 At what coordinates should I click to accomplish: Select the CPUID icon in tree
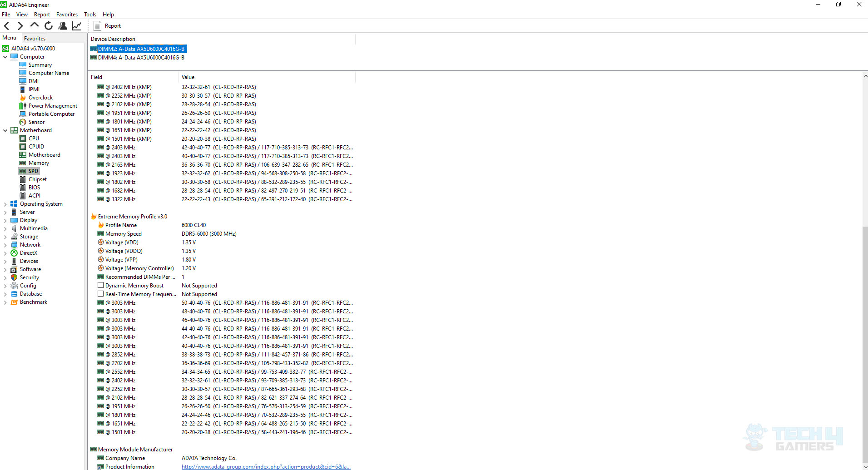(x=23, y=147)
